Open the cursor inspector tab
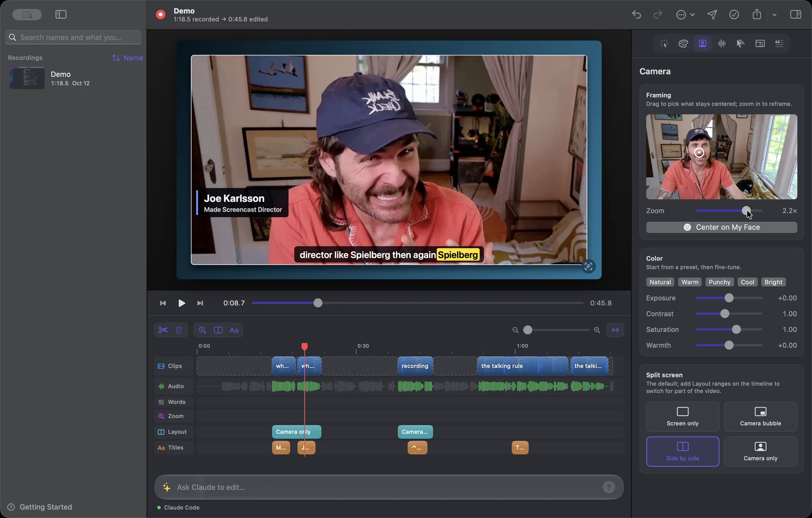The height and width of the screenshot is (518, 812). [741, 43]
